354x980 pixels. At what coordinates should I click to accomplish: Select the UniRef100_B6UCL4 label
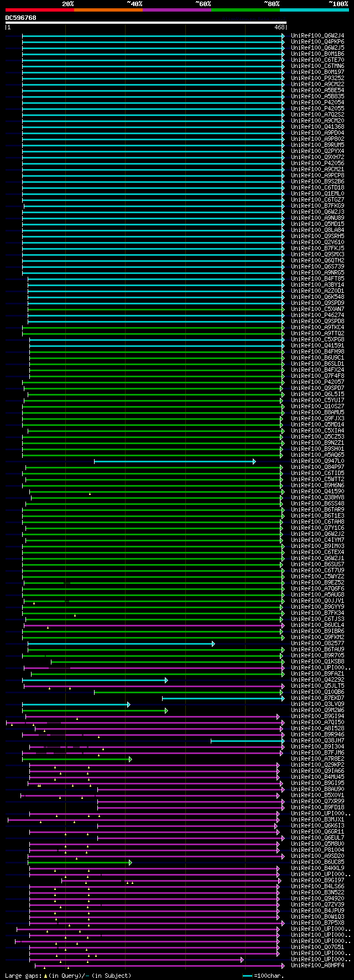317,625
